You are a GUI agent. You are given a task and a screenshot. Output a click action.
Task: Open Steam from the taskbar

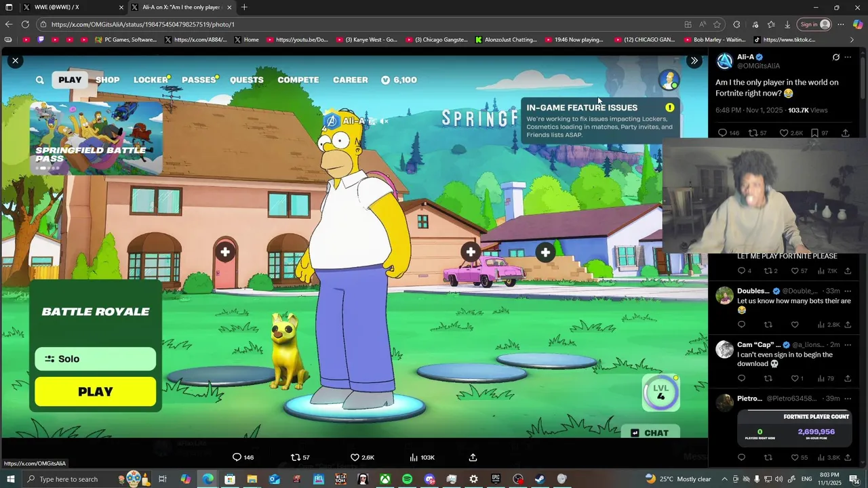pos(540,479)
